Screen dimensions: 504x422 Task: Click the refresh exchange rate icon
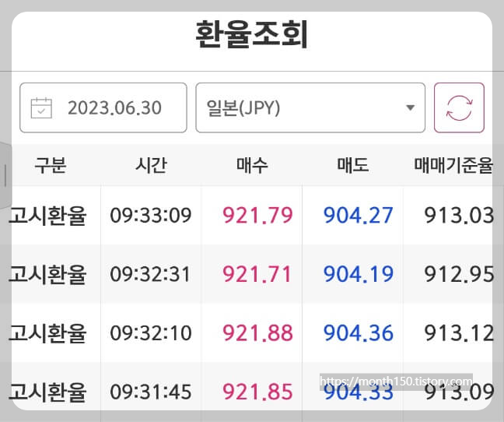click(459, 107)
